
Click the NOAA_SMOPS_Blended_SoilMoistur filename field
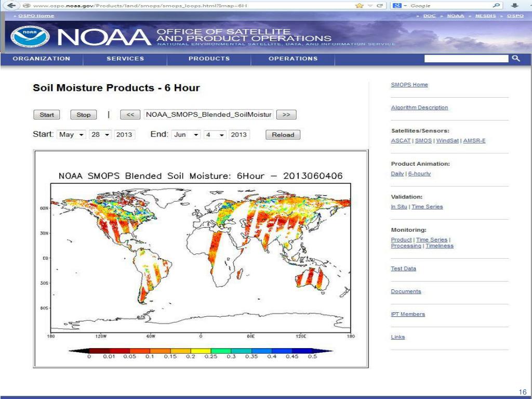coord(208,115)
